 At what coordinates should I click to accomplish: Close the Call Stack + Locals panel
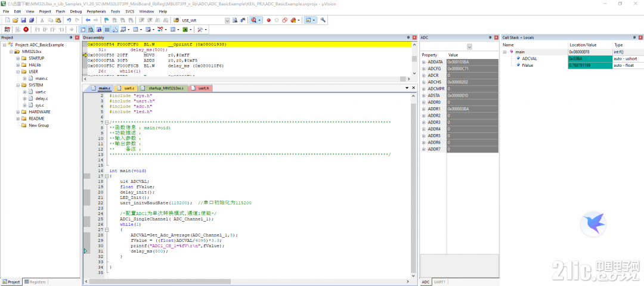(640, 38)
